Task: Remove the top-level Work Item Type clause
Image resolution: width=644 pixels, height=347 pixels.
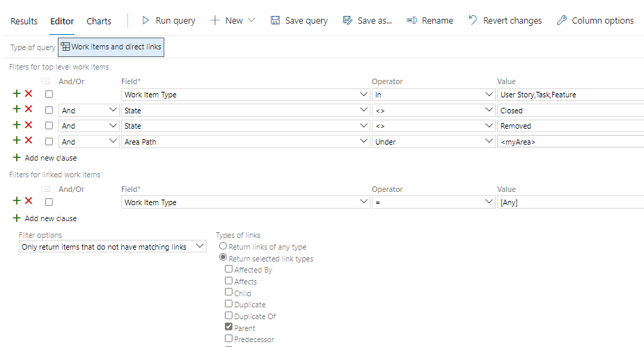Action: tap(29, 93)
